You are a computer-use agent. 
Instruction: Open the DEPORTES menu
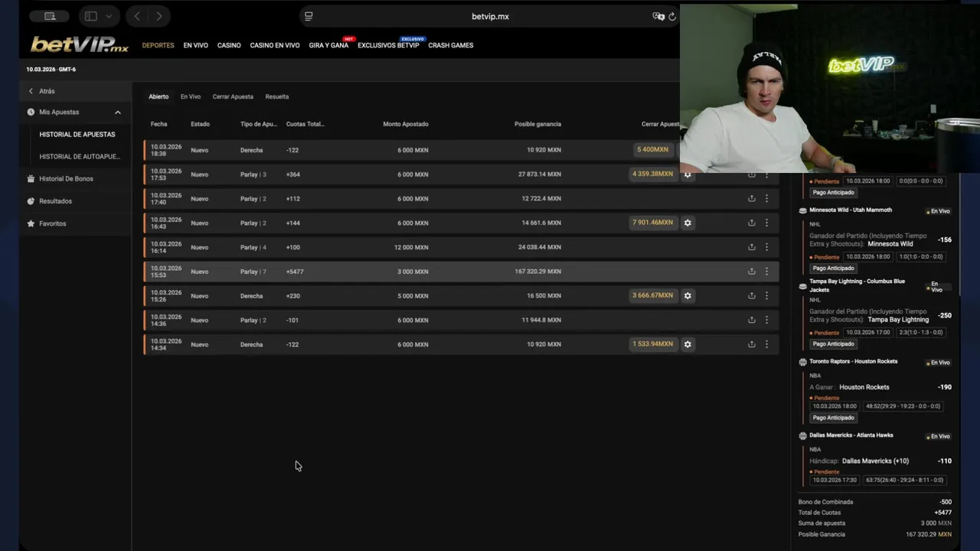point(158,45)
